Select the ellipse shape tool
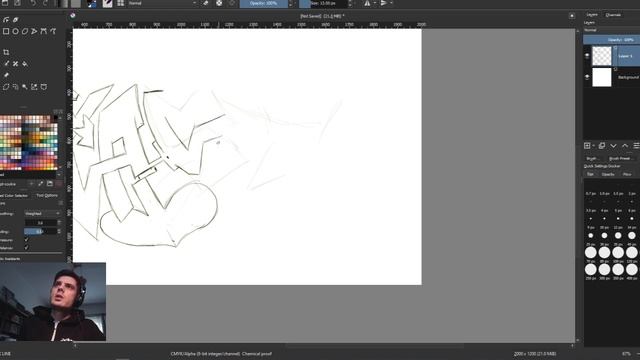640x360 pixels. (16, 31)
